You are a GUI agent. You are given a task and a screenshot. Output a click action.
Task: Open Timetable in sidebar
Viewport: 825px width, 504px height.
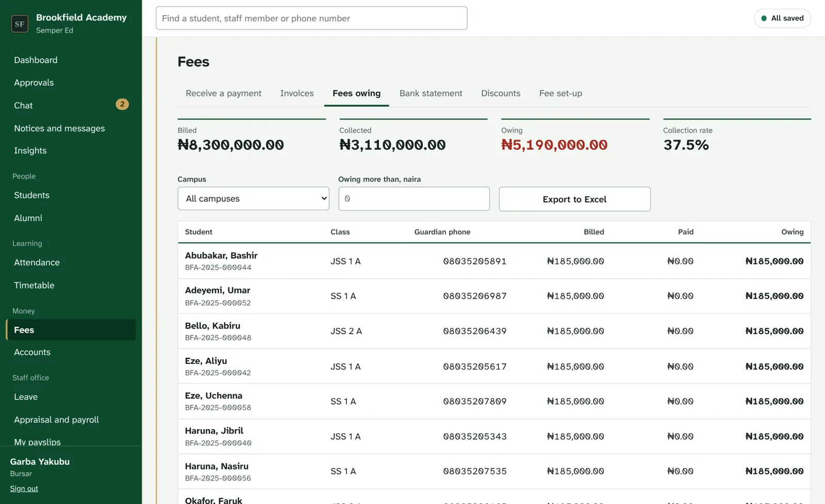tap(71, 285)
